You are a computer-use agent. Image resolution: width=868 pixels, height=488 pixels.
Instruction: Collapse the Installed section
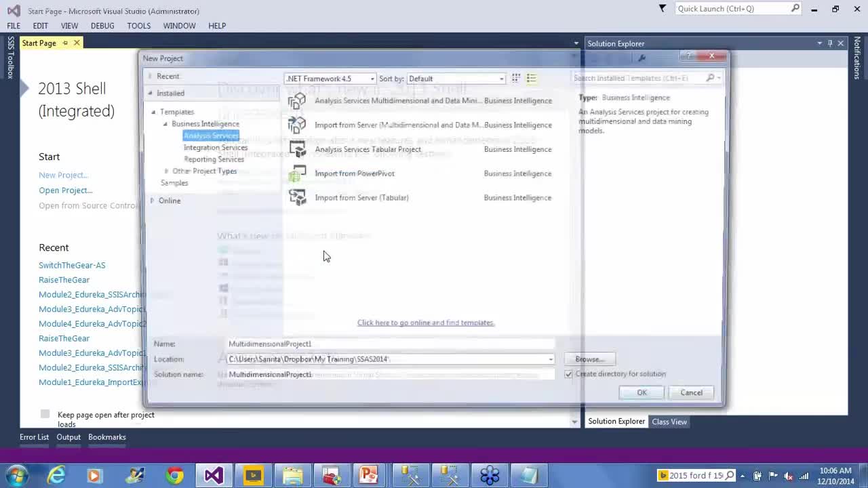pyautogui.click(x=150, y=93)
